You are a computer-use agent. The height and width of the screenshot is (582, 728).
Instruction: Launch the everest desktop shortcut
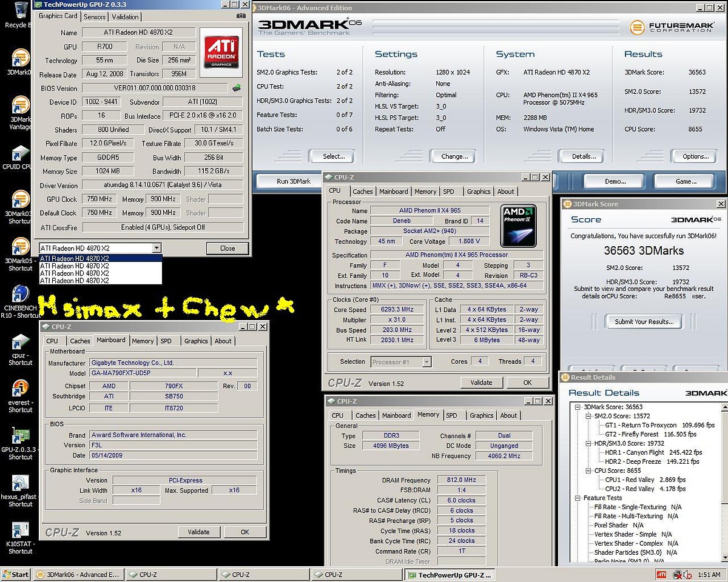(20, 396)
